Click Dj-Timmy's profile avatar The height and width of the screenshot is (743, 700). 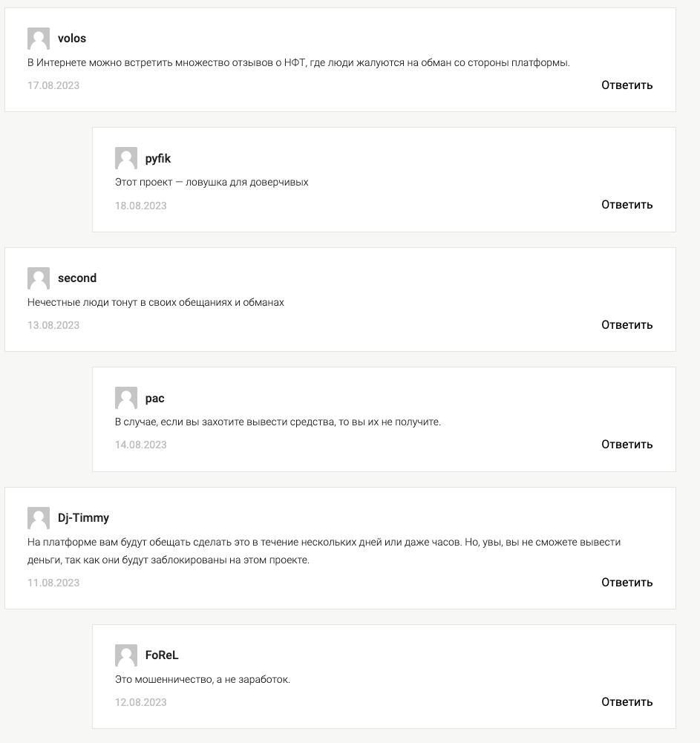[x=39, y=518]
